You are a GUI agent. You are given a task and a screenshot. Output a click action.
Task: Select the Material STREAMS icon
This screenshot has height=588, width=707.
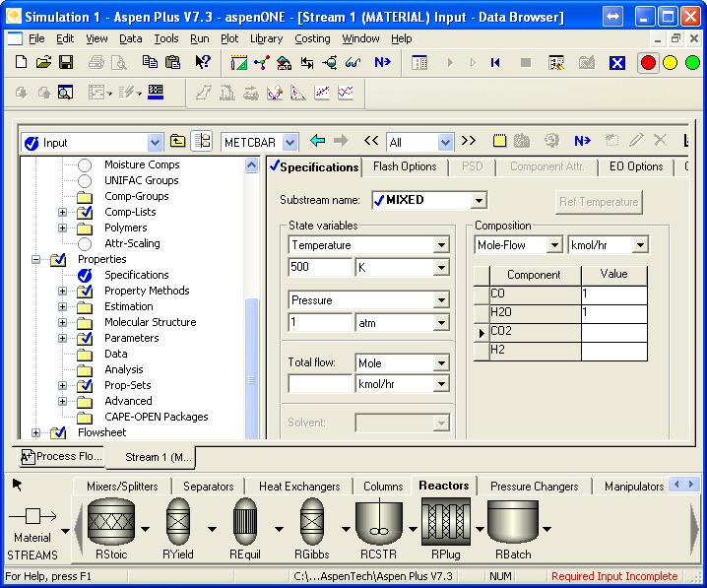point(32,516)
